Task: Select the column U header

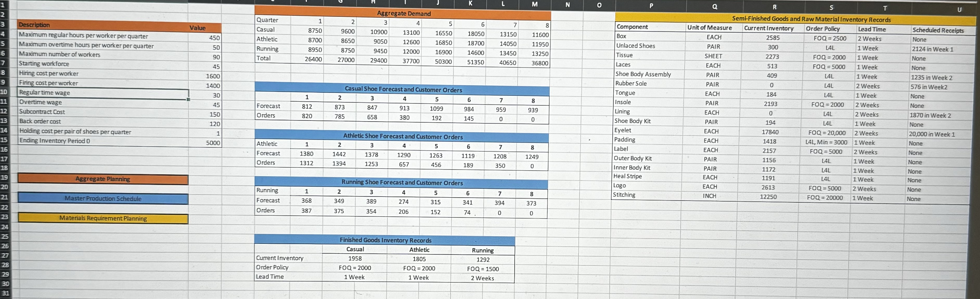Action: pyautogui.click(x=959, y=9)
